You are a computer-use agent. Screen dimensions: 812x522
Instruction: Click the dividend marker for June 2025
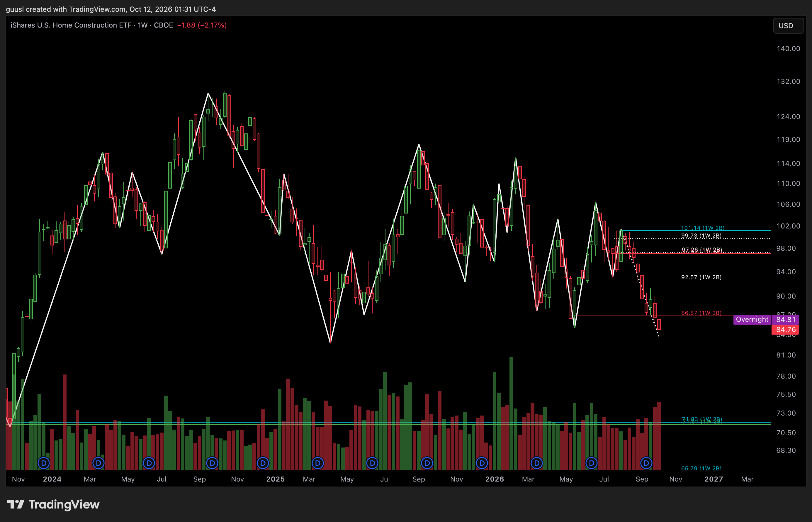[x=372, y=463]
